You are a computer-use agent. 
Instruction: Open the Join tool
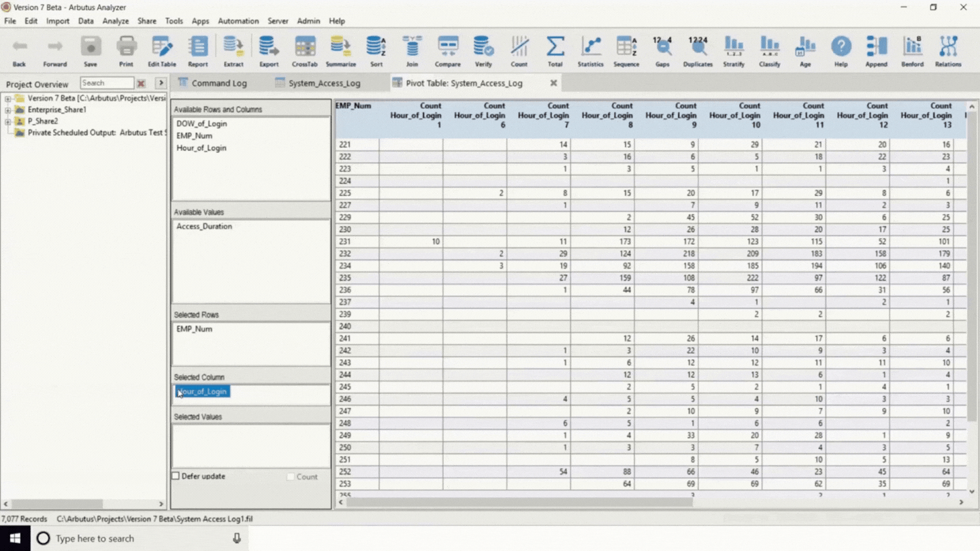[x=412, y=49]
